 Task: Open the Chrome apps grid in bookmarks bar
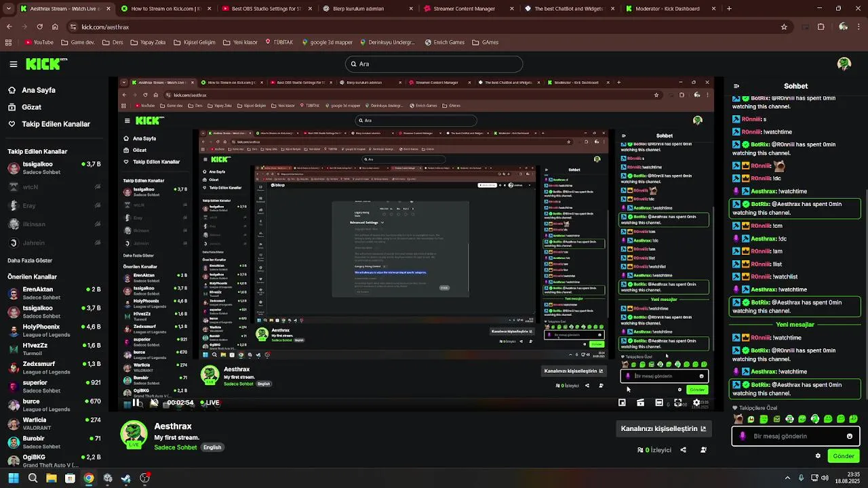8,42
